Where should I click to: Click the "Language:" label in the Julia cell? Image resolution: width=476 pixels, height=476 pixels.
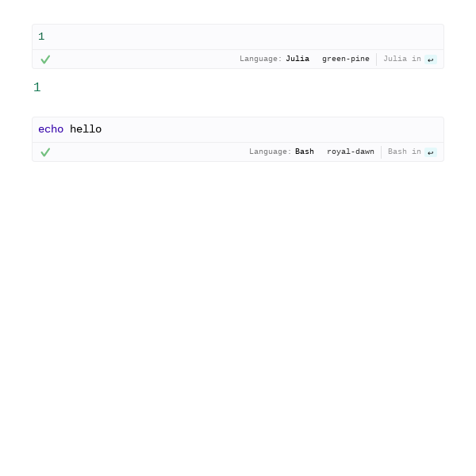[261, 59]
